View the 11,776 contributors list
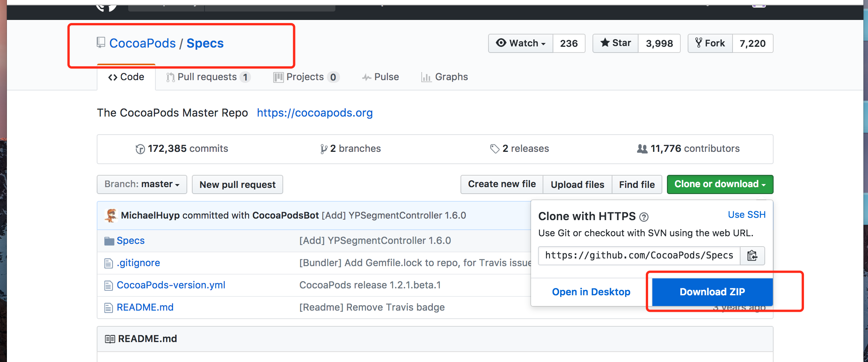This screenshot has width=868, height=362. click(688, 149)
